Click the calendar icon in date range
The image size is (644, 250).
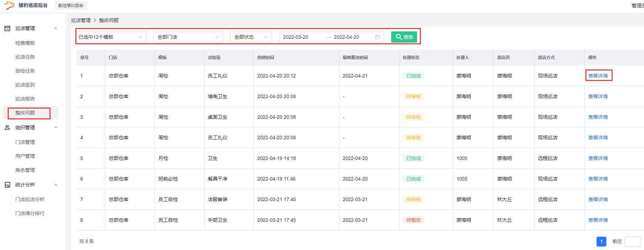coord(377,37)
